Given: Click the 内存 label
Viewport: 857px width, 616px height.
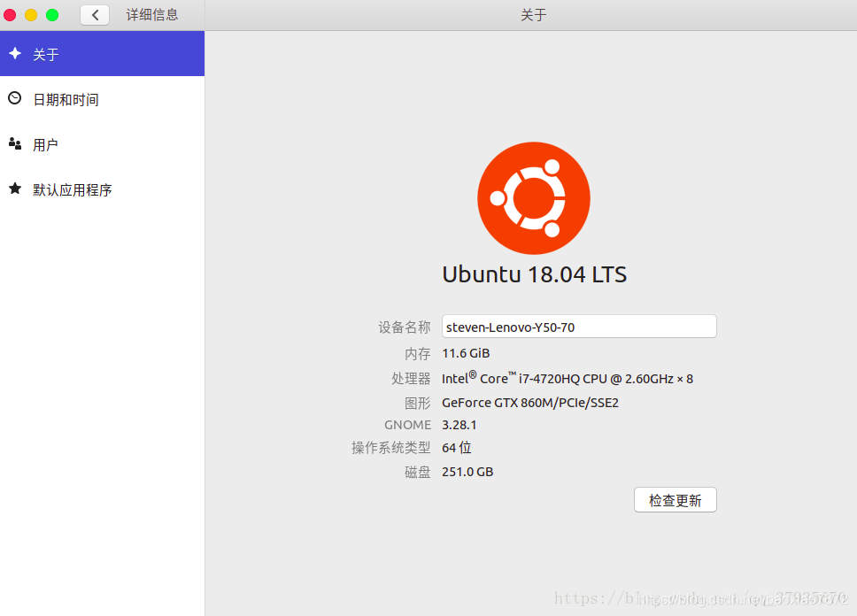Looking at the screenshot, I should click(418, 354).
